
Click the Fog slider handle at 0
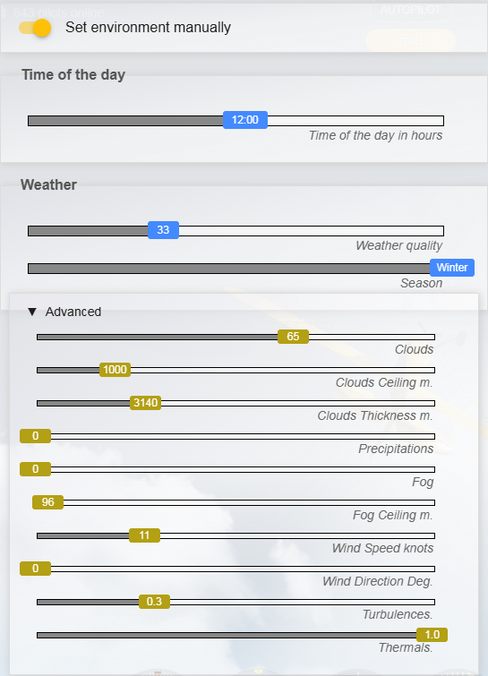[35, 469]
